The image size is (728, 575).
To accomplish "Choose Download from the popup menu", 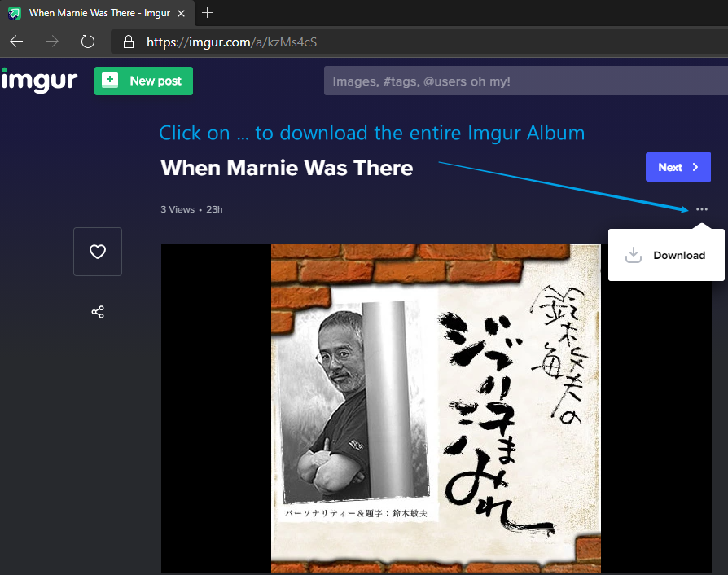I will click(666, 255).
